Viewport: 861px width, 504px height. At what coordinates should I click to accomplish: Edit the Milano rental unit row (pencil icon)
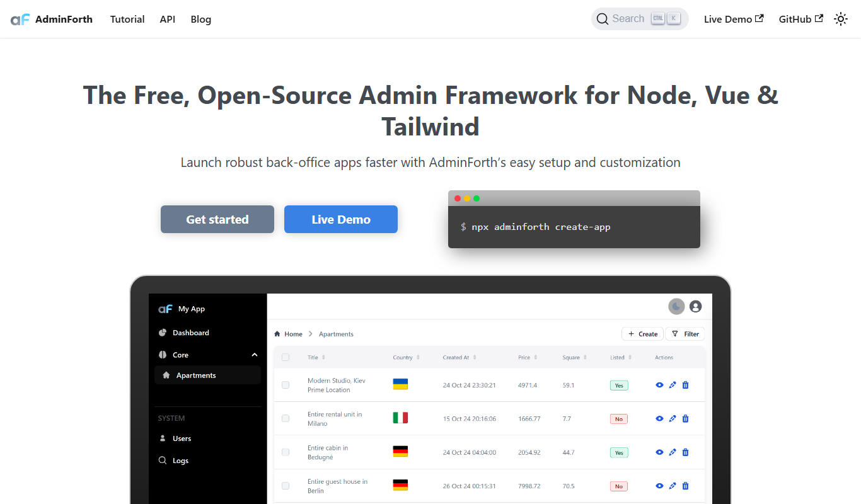pos(673,418)
